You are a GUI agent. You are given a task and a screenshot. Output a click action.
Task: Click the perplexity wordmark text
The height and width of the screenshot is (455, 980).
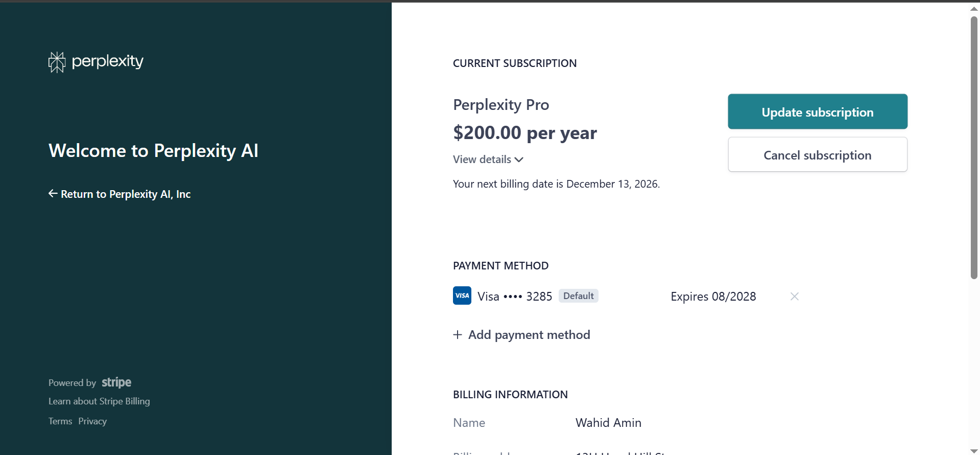tap(108, 61)
